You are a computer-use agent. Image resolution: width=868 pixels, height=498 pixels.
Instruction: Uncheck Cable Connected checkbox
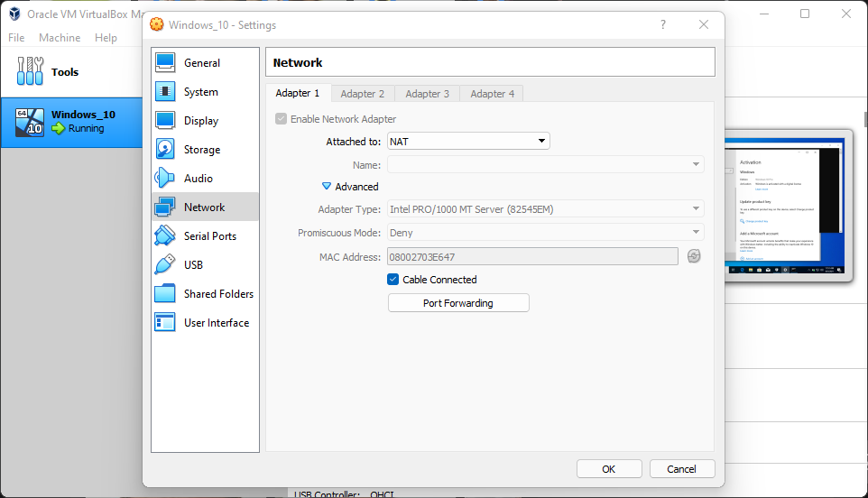click(x=392, y=280)
